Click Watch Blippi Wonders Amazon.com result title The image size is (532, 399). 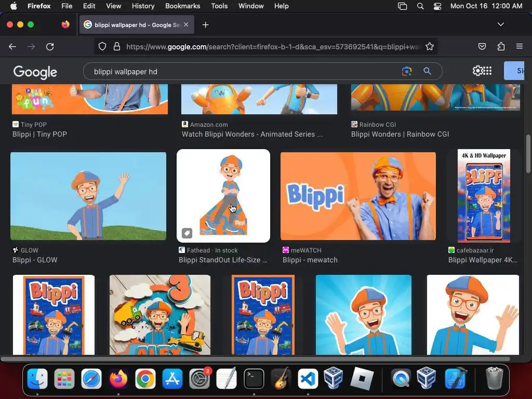coord(252,134)
